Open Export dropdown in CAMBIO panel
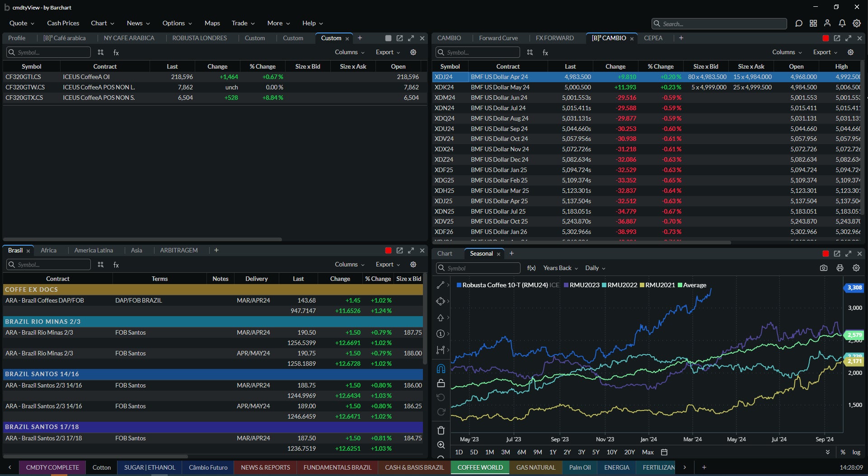The height and width of the screenshot is (476, 868). tap(825, 52)
